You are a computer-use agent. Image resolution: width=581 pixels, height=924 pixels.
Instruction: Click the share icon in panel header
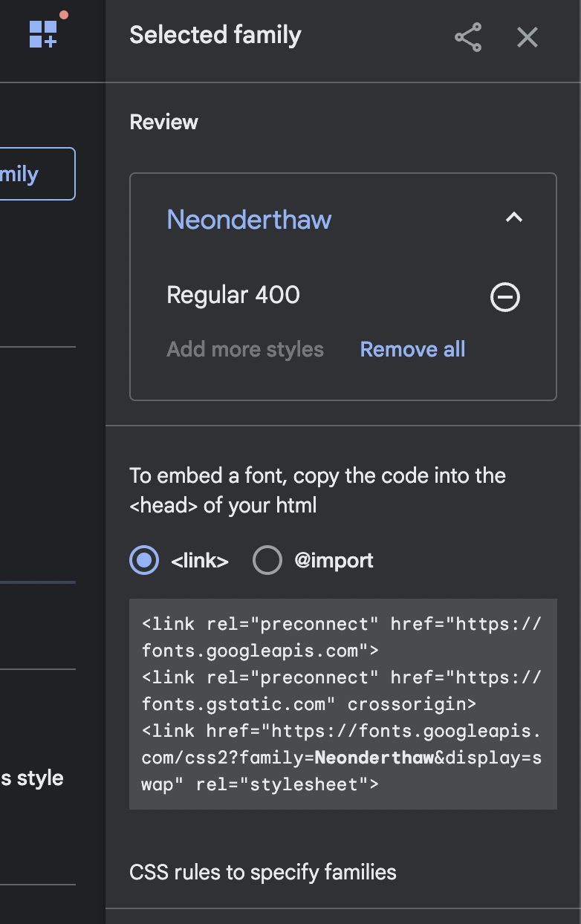click(468, 37)
